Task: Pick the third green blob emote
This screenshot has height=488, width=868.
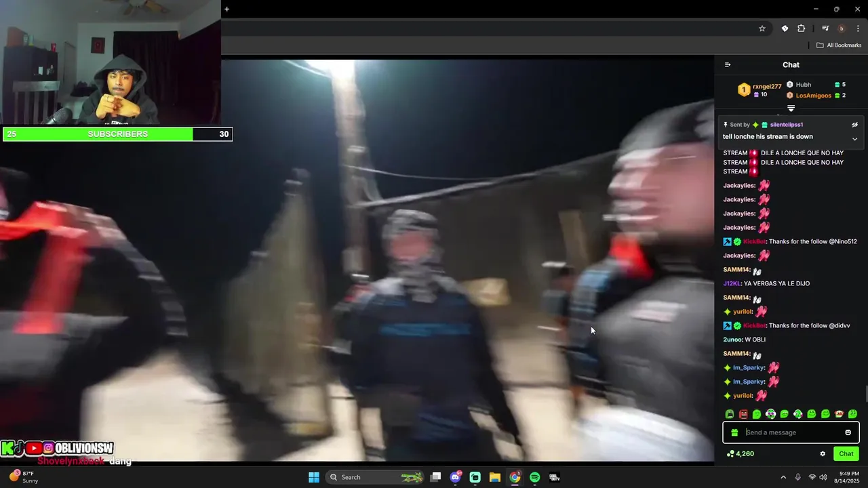Action: pos(757,414)
